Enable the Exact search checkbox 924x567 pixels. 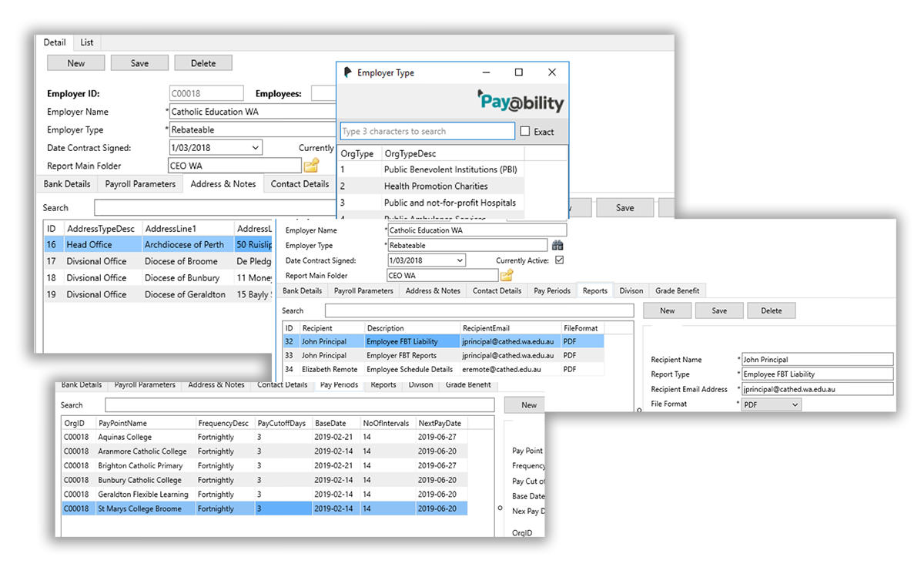pyautogui.click(x=525, y=132)
